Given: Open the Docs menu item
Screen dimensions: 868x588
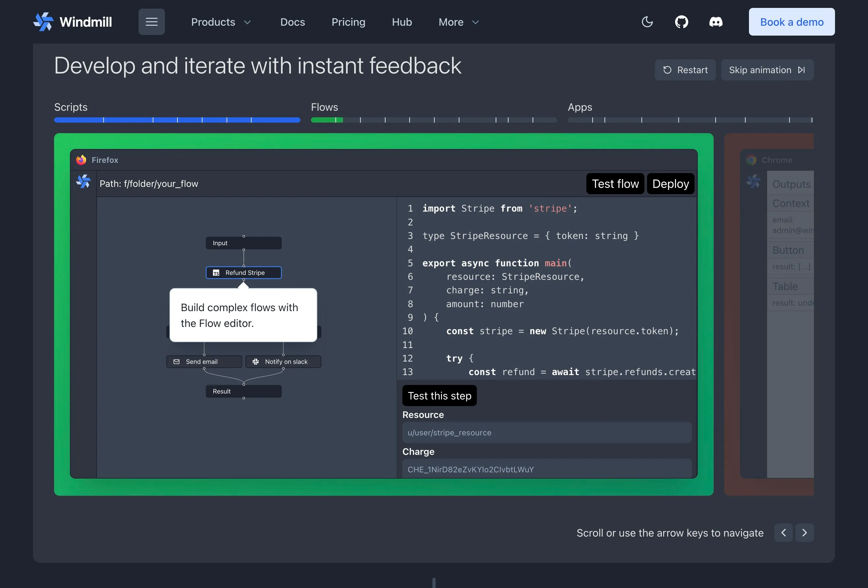Looking at the screenshot, I should [x=293, y=22].
